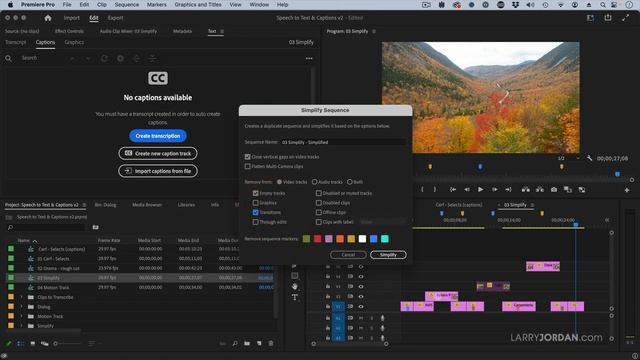This screenshot has width=640, height=360.
Task: Export a frame with the camera icon
Action: (x=553, y=189)
